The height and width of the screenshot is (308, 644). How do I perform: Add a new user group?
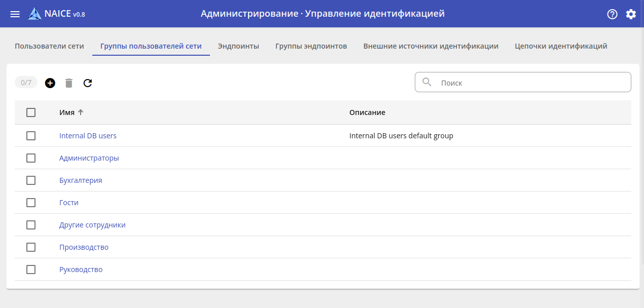(50, 83)
